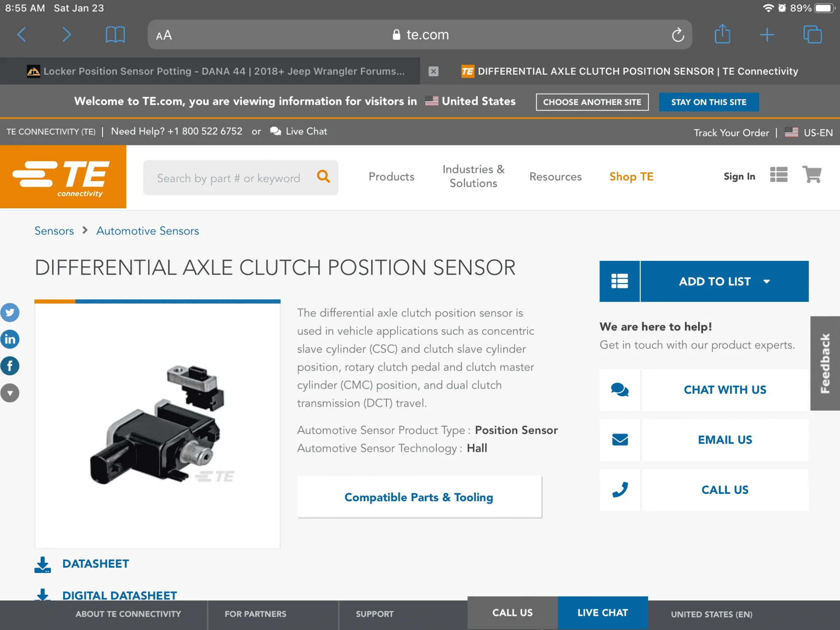This screenshot has height=630, width=840.
Task: Download the Digital Datasheet
Action: [x=119, y=596]
